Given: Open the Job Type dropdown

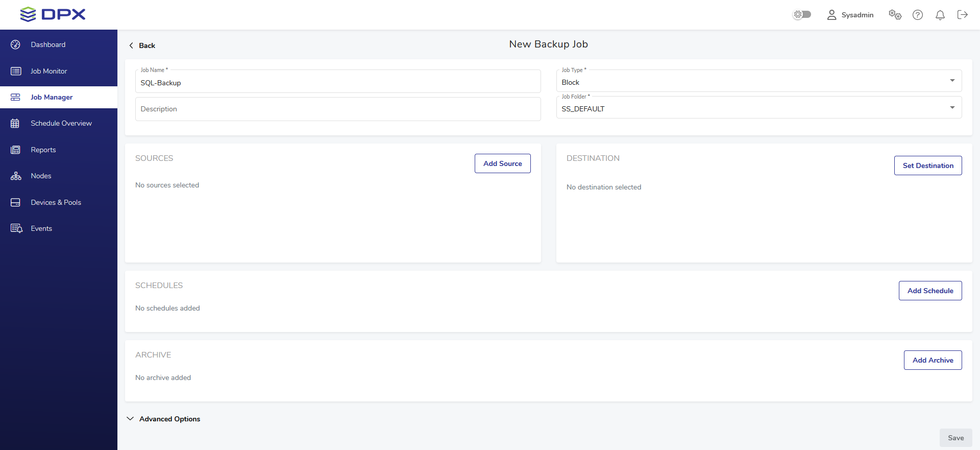Looking at the screenshot, I should point(758,82).
